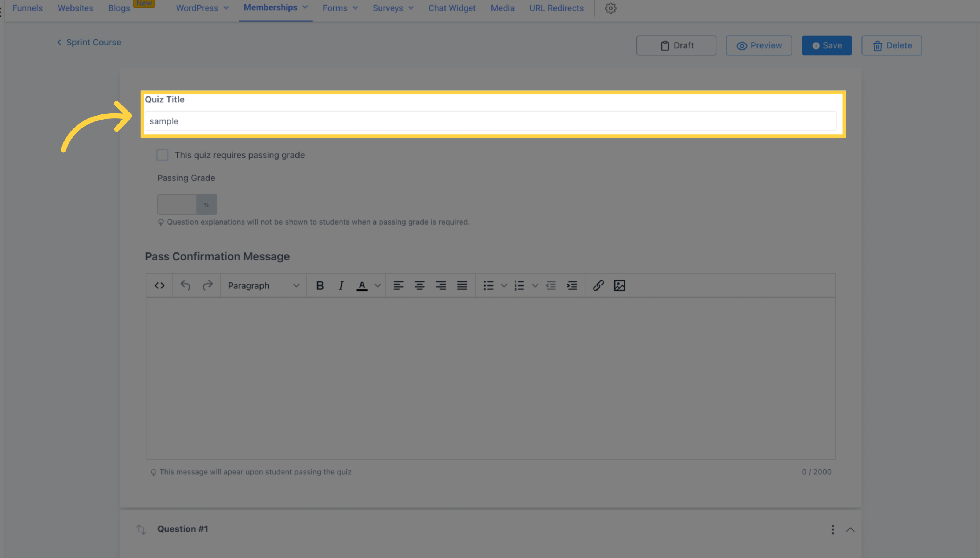Click the Draft button
The height and width of the screenshot is (558, 980).
(x=676, y=45)
